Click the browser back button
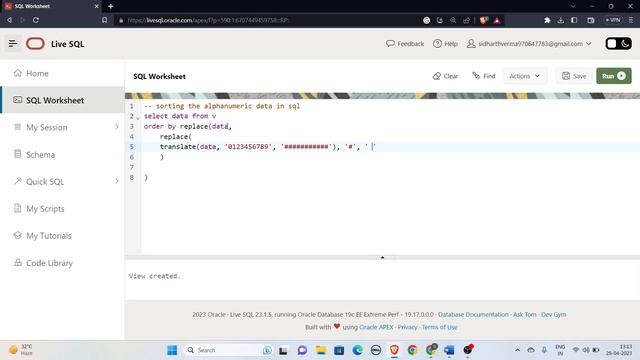640x360 pixels. tap(9, 20)
